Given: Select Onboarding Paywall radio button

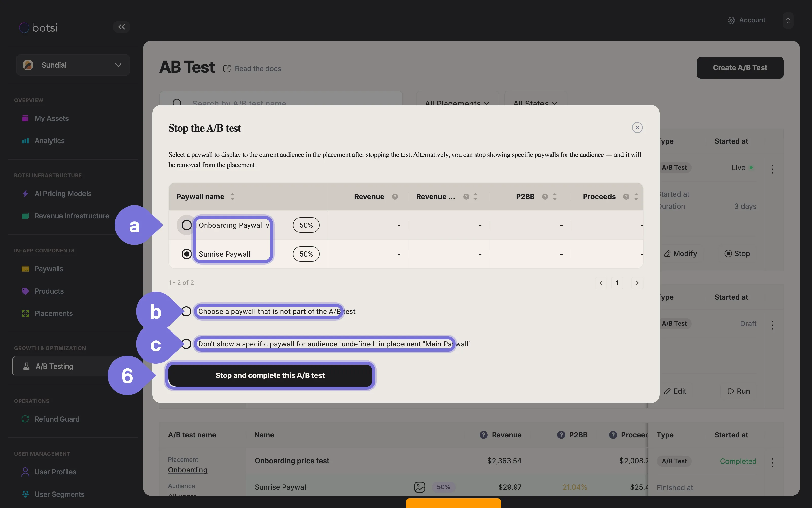Looking at the screenshot, I should click(x=187, y=225).
